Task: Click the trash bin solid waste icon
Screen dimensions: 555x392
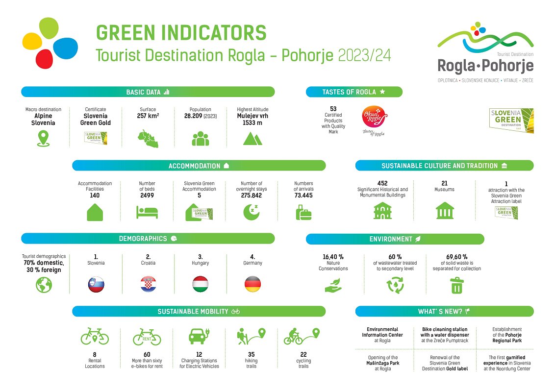Action: click(x=456, y=285)
